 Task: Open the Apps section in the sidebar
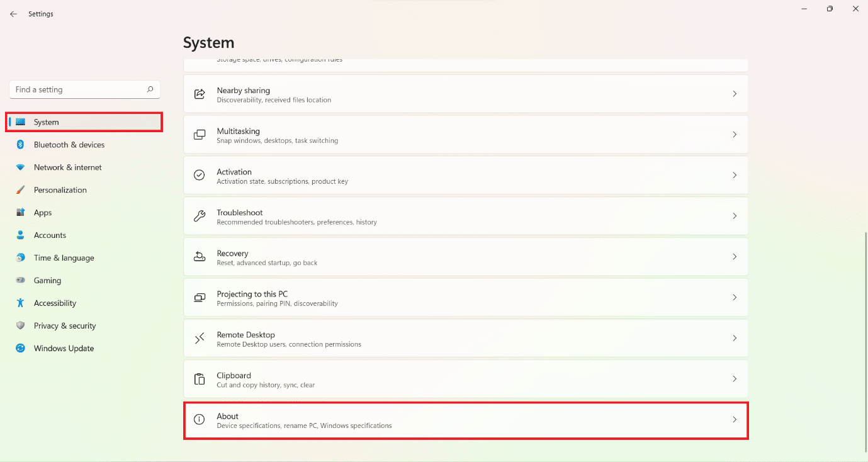(x=43, y=213)
